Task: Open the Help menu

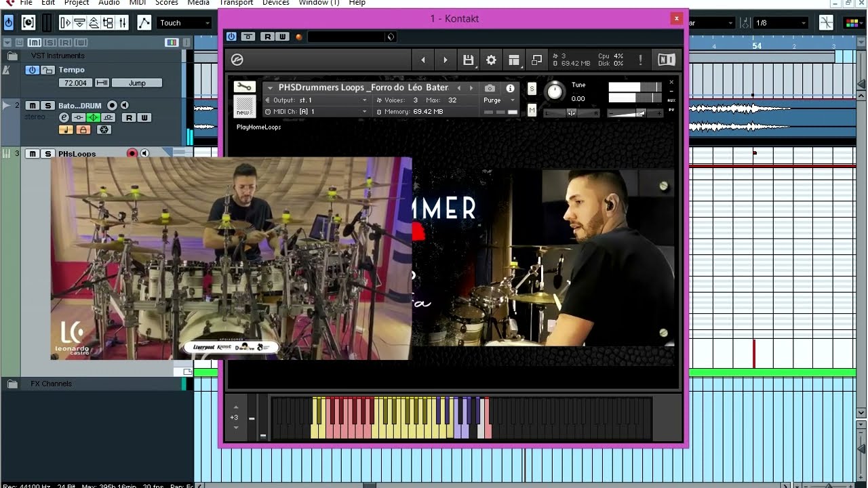Action: pos(357,3)
